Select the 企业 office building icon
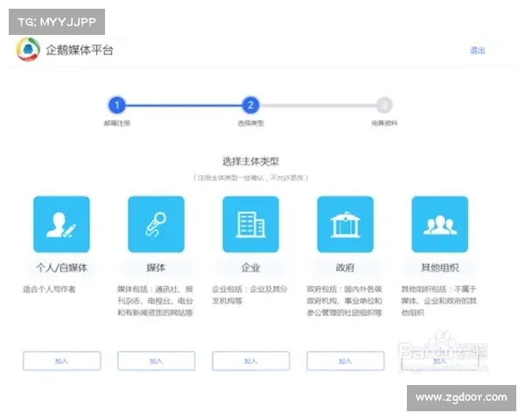This screenshot has width=525, height=420. (251, 224)
